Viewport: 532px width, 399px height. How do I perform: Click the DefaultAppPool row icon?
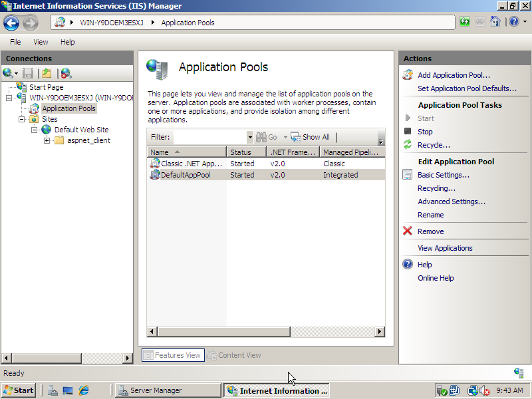[155, 175]
